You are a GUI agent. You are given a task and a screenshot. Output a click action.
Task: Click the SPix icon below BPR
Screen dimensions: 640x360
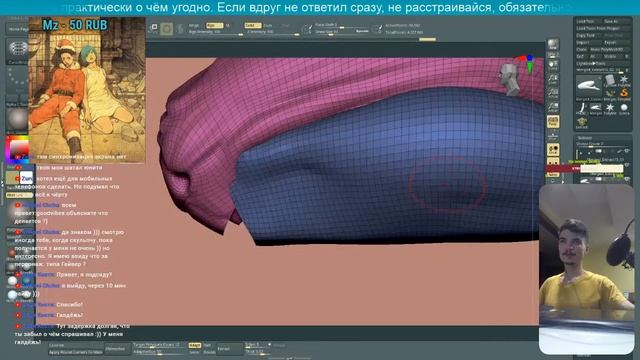tap(553, 54)
